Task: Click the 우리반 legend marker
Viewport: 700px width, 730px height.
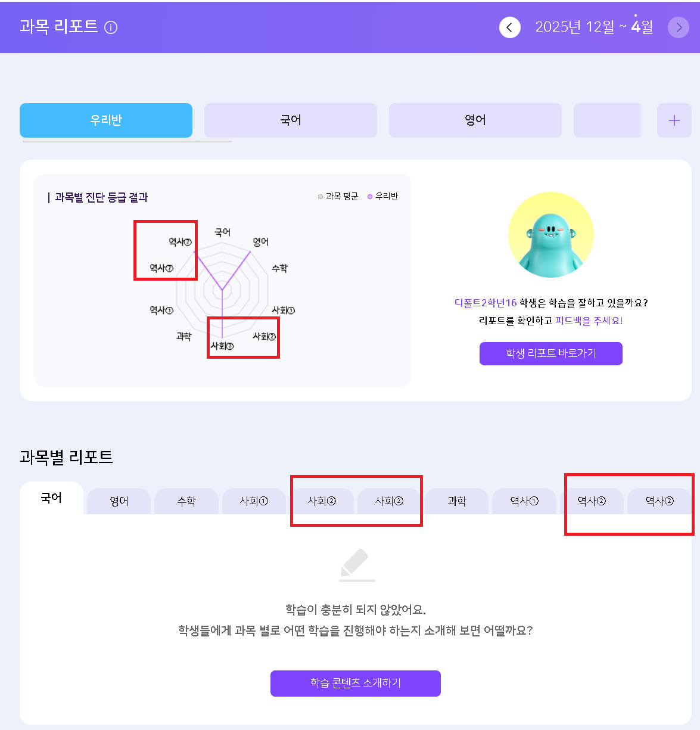Action: coord(370,197)
